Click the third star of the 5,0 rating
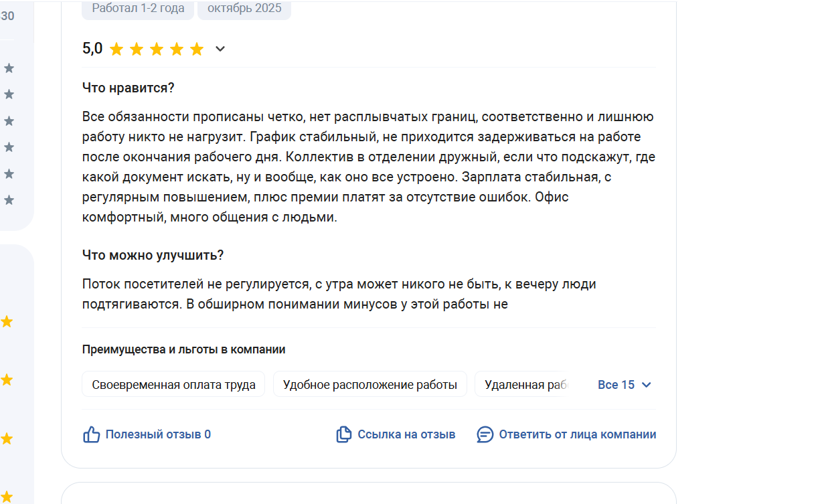Viewport: 824px width, 504px height. click(157, 49)
